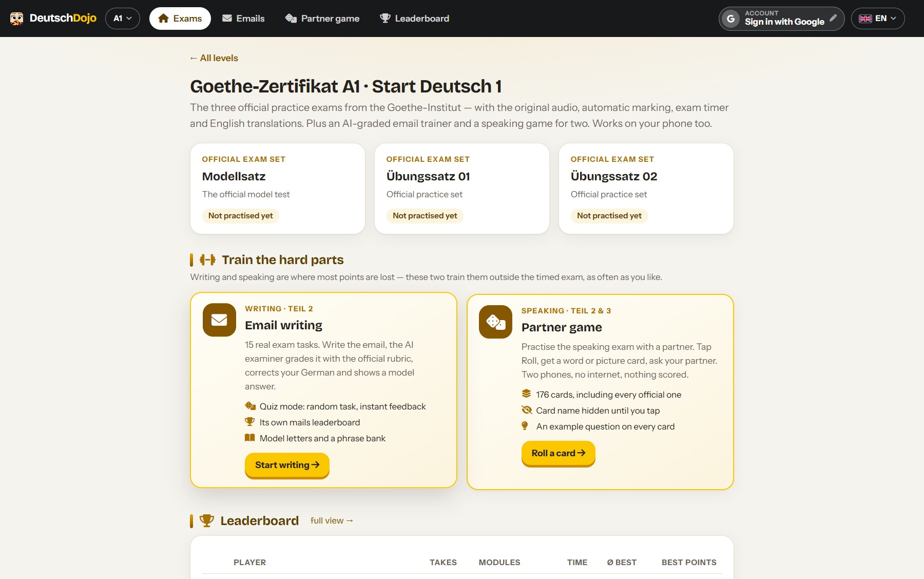Click the PLAYER column header

coord(249,563)
